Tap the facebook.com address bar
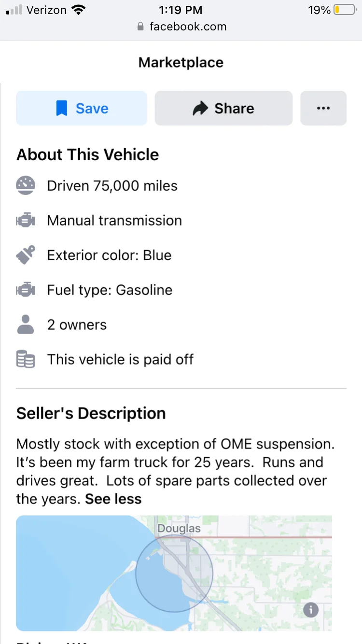The image size is (362, 644). (181, 27)
